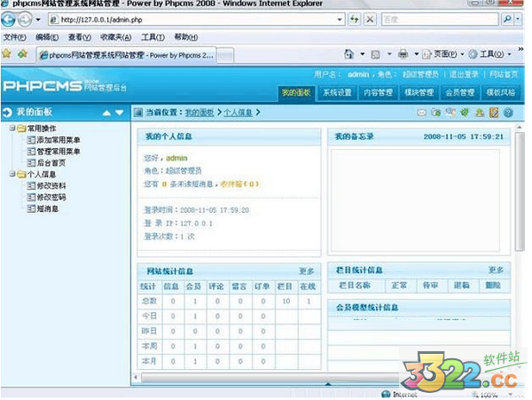This screenshot has height=400, width=532.
Task: Click the sidebar up triangle arrow
Action: (106, 113)
